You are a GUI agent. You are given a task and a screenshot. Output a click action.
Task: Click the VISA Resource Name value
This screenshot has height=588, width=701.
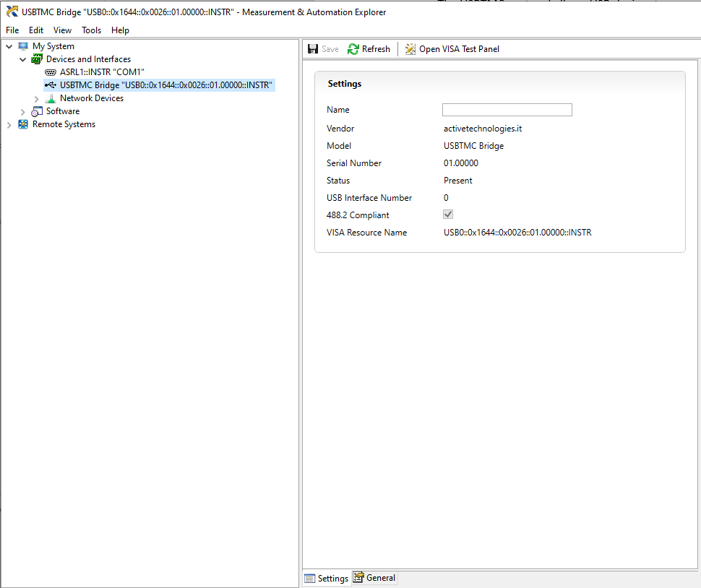click(x=517, y=233)
